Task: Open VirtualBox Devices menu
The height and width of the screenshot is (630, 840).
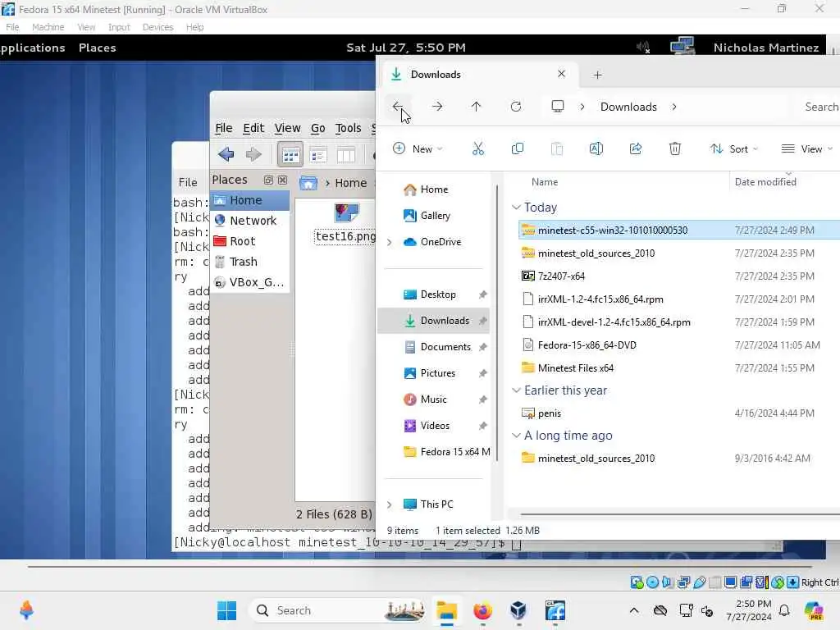Action: click(157, 27)
